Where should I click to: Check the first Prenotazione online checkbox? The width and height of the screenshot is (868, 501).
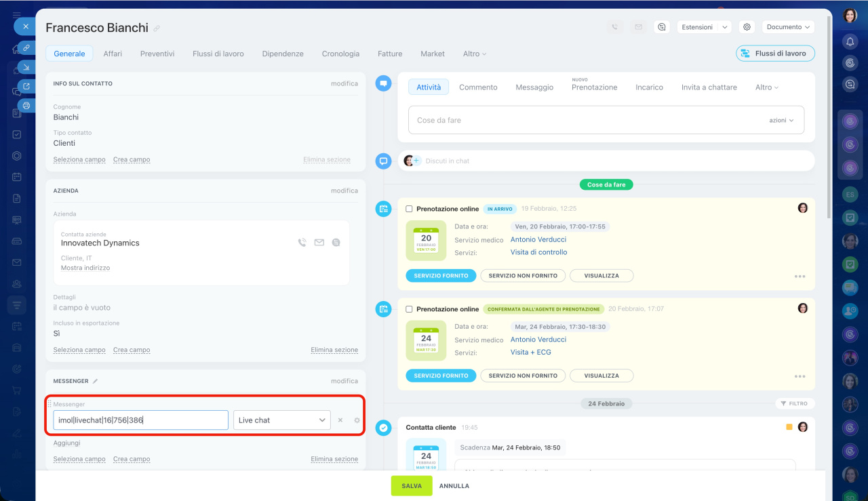pyautogui.click(x=409, y=209)
